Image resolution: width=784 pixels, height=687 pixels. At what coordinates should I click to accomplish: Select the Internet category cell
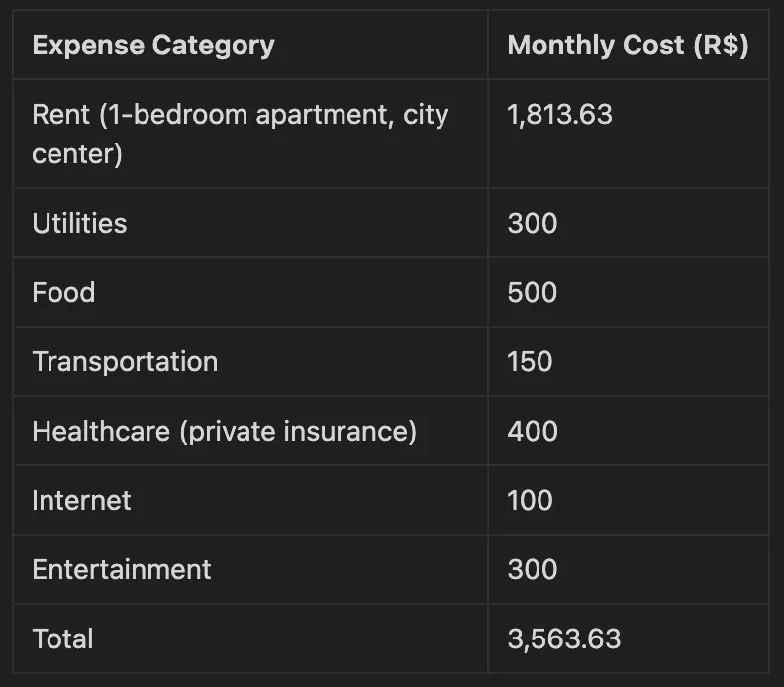coord(81,500)
